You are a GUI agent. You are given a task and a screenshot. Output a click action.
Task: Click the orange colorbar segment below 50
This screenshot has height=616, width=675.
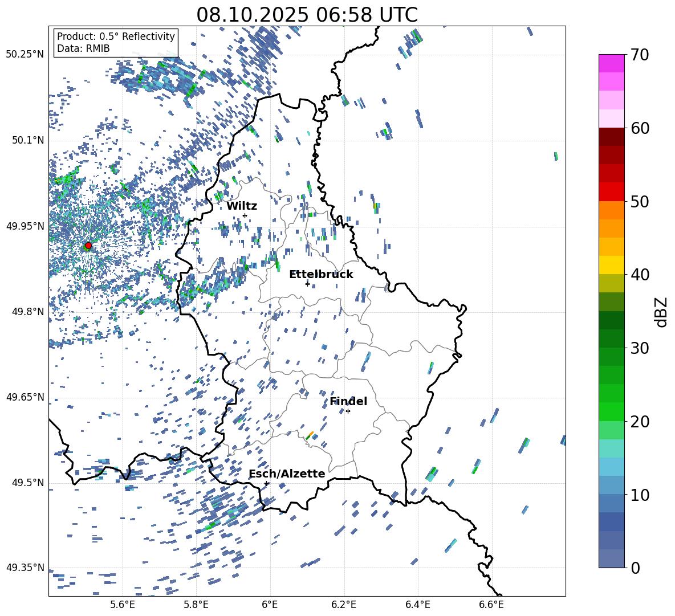(611, 210)
